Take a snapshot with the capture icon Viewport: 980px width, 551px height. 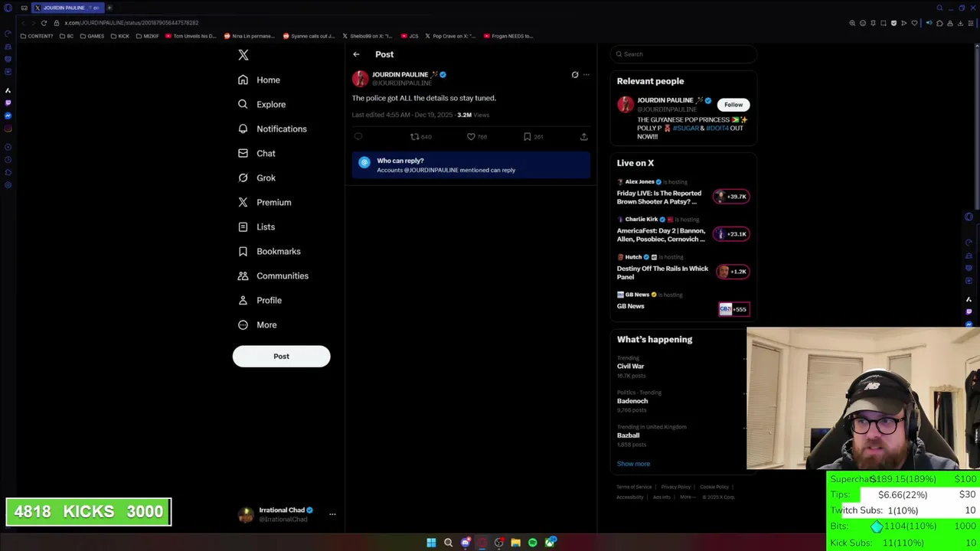883,23
